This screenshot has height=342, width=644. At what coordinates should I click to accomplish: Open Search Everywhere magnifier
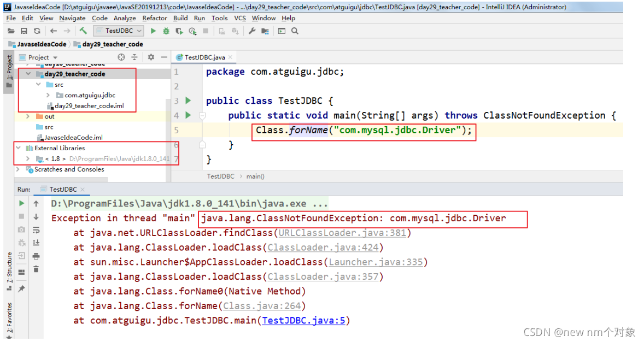click(x=295, y=31)
